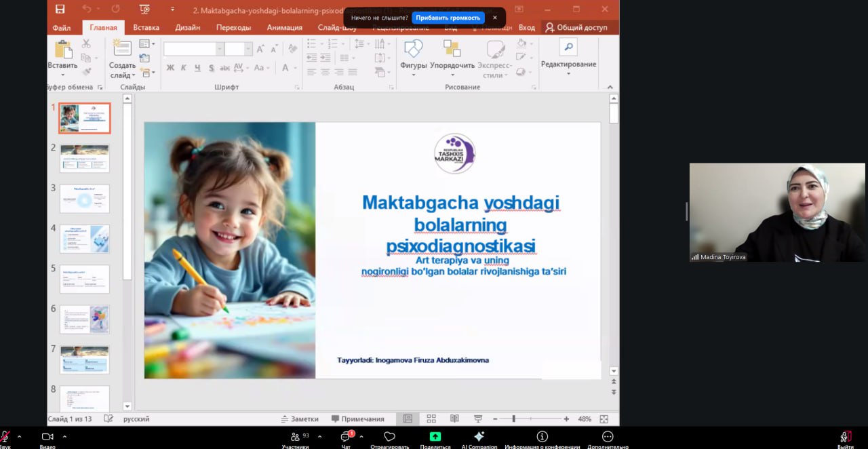Open the Participants (Участники) list

click(x=295, y=437)
